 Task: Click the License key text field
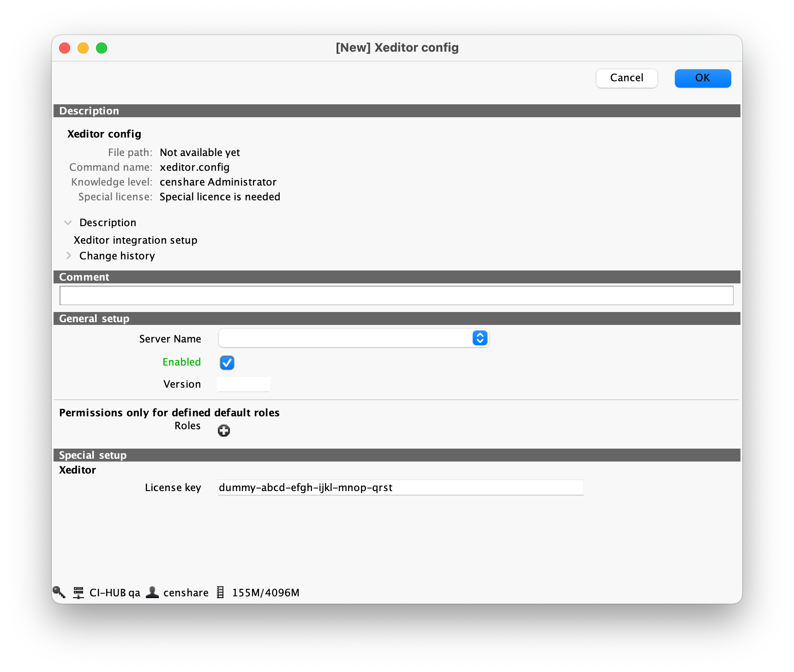(x=400, y=487)
